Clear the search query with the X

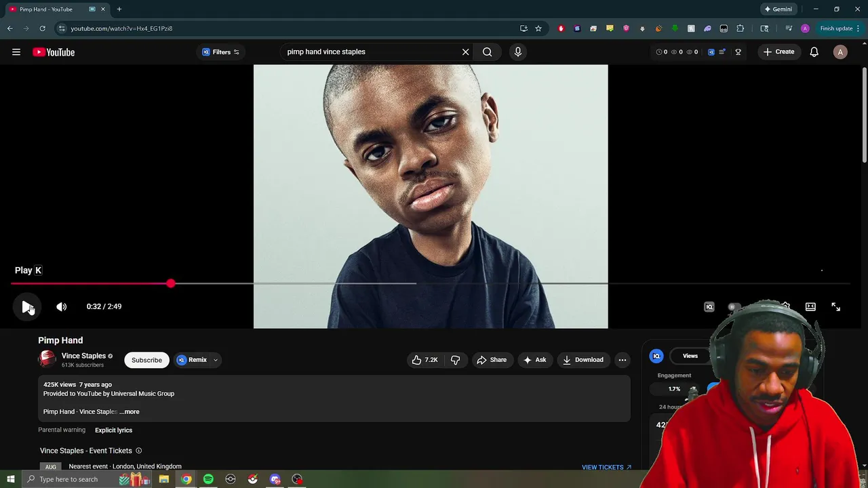[466, 52]
